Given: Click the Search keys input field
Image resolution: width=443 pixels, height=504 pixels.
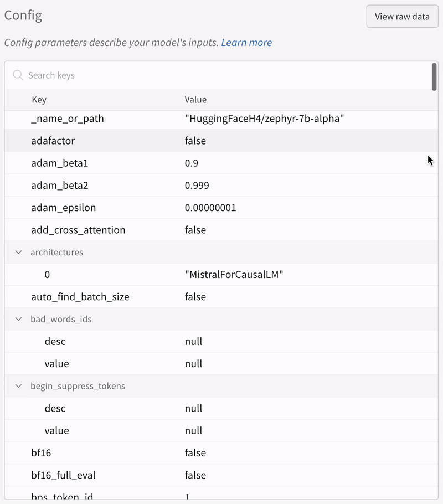Looking at the screenshot, I should coord(111,75).
